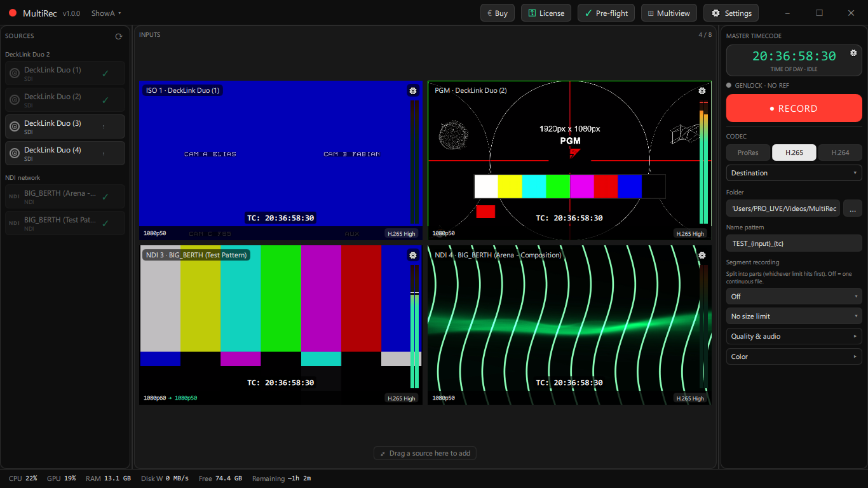Click the SDI icon of DeckLink Duo (4)
Image resolution: width=868 pixels, height=488 pixels.
point(14,153)
